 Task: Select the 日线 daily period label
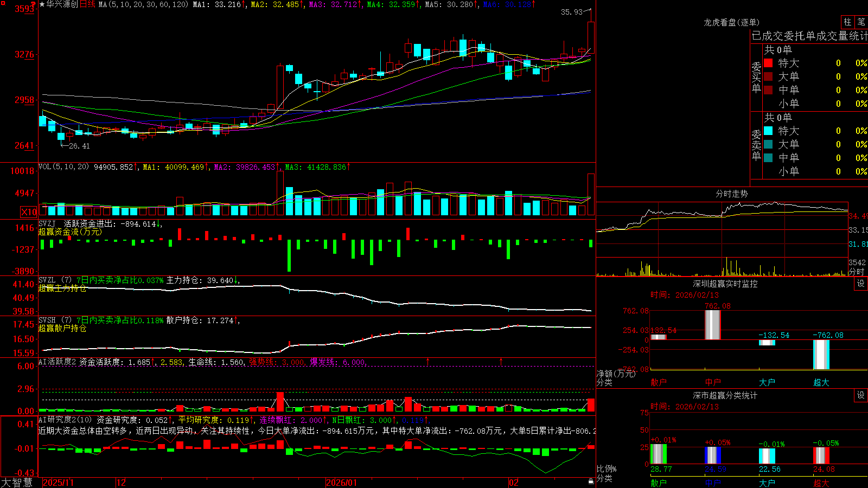(x=87, y=4)
